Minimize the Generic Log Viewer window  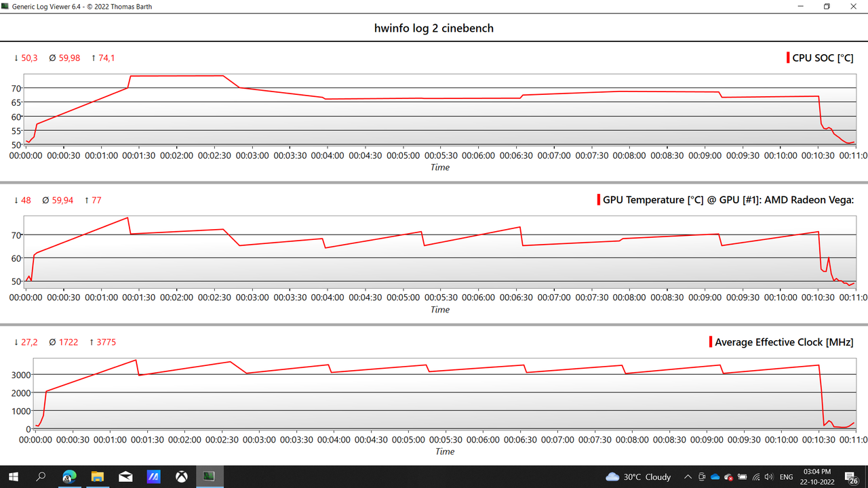[x=799, y=7]
